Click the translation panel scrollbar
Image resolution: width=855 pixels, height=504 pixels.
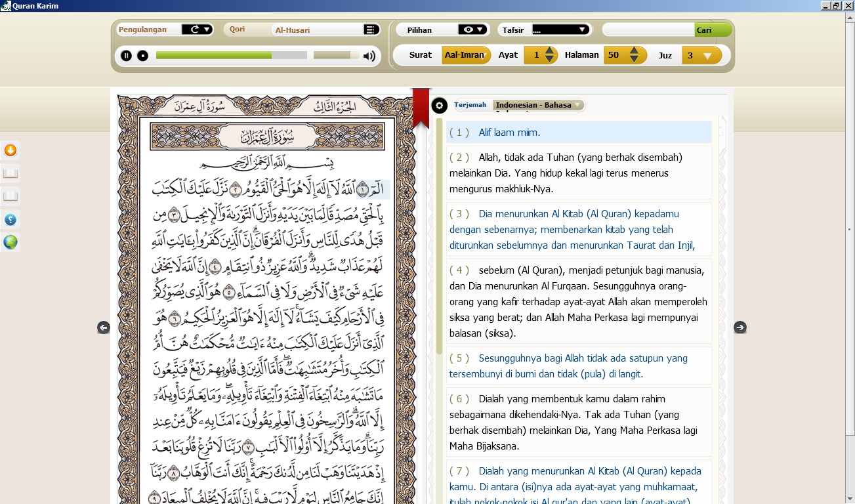440,236
